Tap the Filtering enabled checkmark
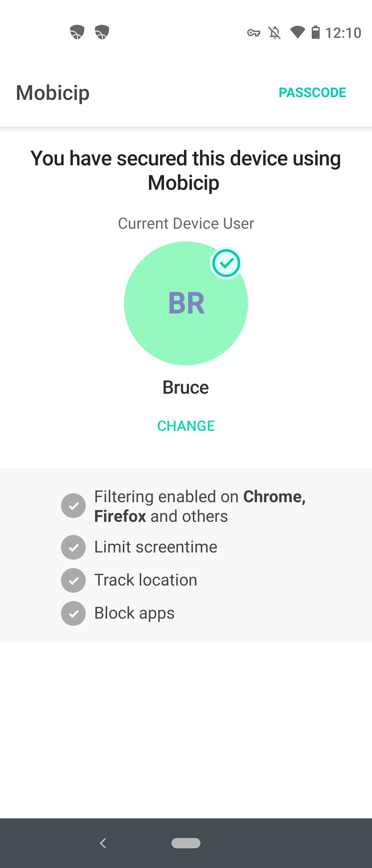This screenshot has height=868, width=372. point(73,506)
